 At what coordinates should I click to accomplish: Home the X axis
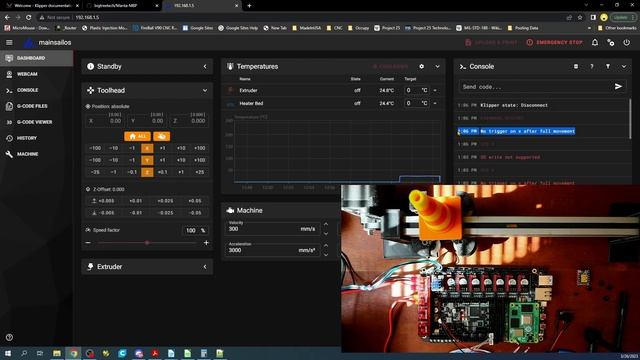click(147, 148)
